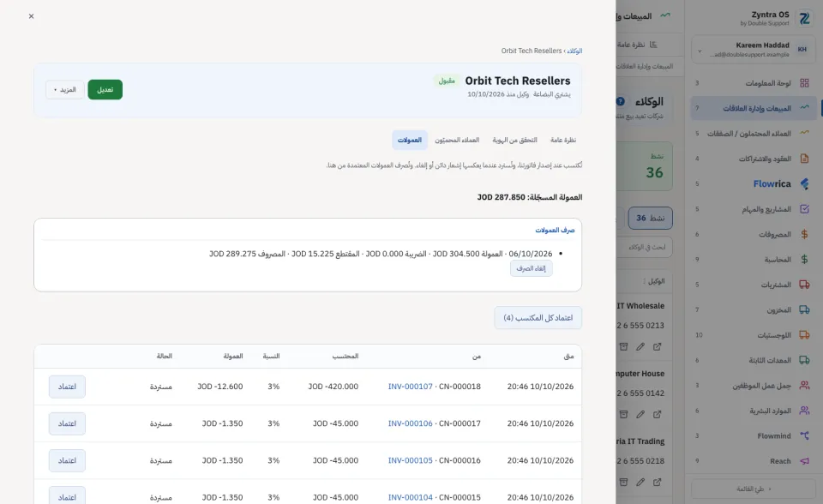The width and height of the screenshot is (823, 504).
Task: Go to الوكلاء breadcrumb link
Action: (x=574, y=51)
